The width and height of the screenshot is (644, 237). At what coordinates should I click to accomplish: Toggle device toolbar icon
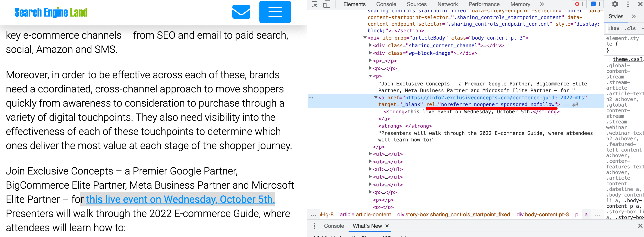coord(327,4)
